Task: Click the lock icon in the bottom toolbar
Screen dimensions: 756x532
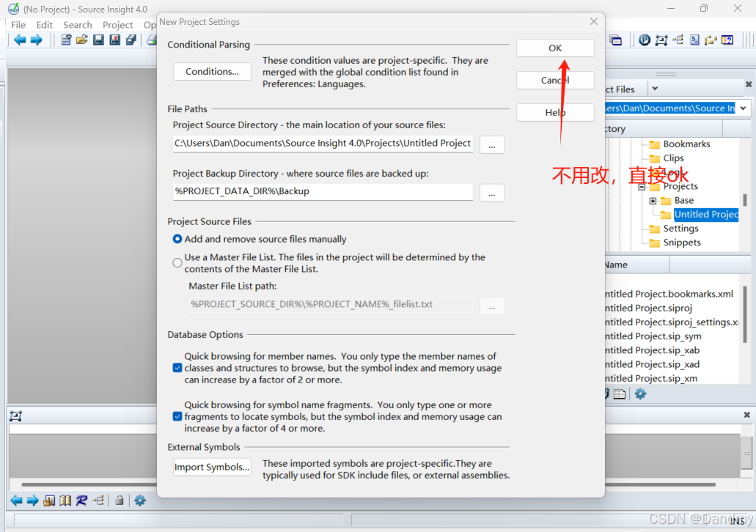Action: (119, 500)
